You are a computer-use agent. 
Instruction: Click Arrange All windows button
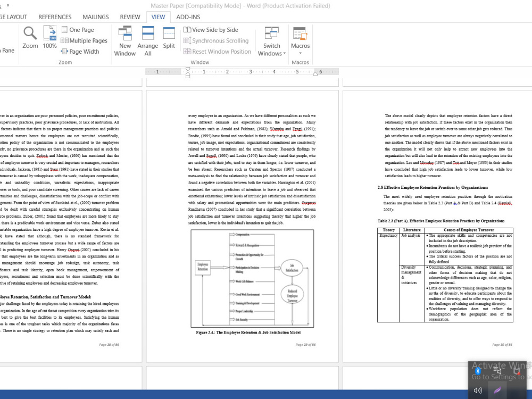(147, 41)
